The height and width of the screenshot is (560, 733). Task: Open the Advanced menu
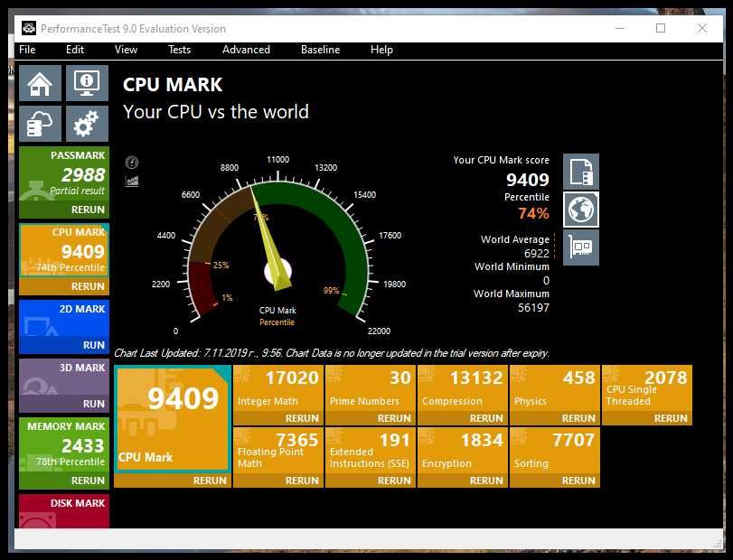point(246,50)
